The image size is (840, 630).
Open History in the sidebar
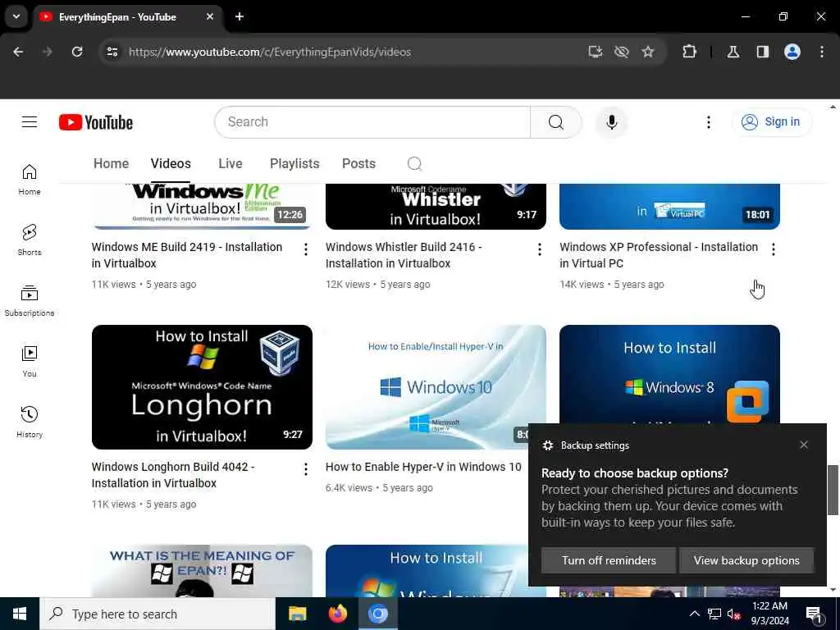30,422
